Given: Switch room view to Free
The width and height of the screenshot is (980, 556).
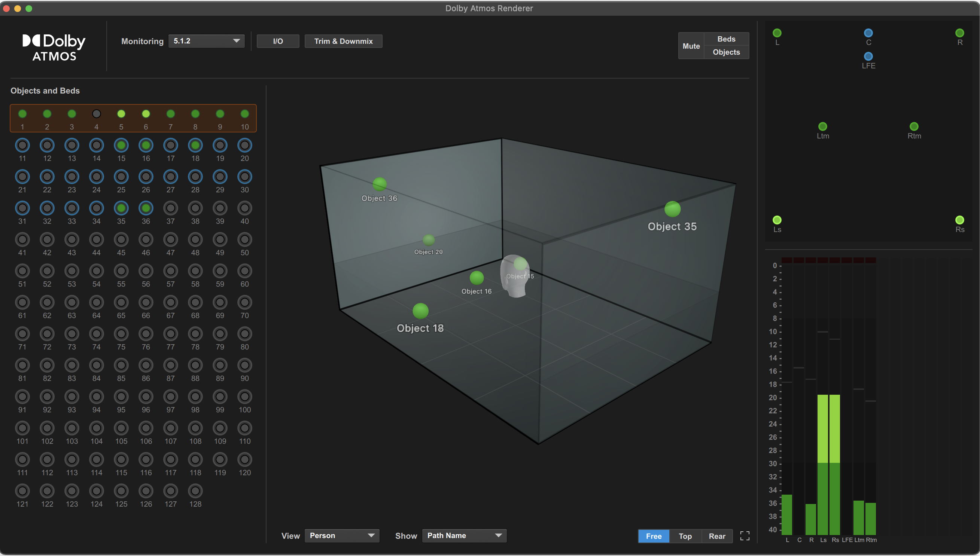Looking at the screenshot, I should click(654, 536).
